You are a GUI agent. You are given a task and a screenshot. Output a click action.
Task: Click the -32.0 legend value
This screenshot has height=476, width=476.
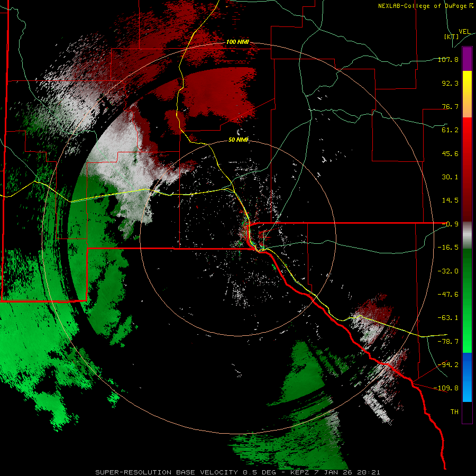pos(448,271)
